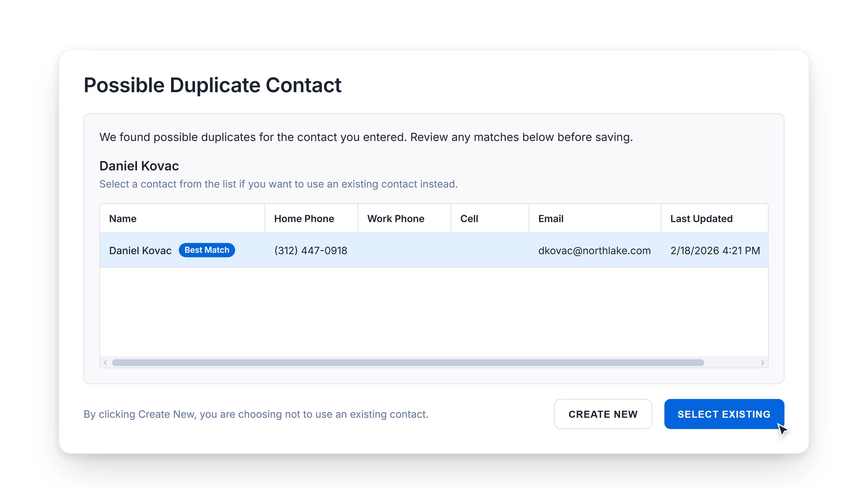Click the left scroll arrow in the table
The image size is (868, 488).
coord(106,362)
